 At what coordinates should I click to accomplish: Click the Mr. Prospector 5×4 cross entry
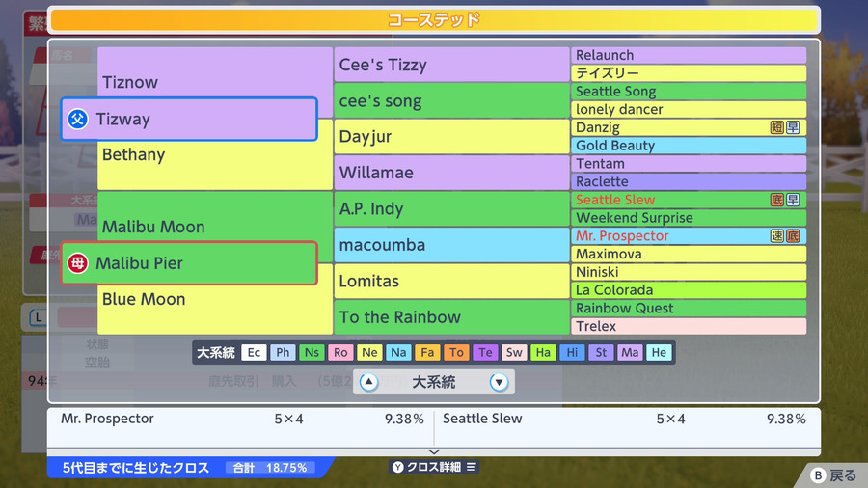click(x=242, y=419)
